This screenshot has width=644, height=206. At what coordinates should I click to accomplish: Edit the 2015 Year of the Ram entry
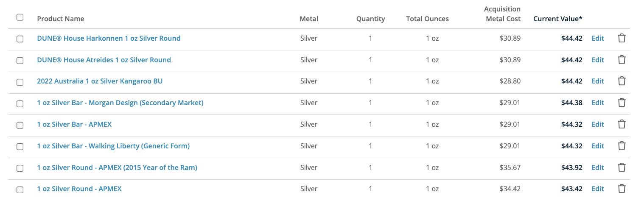click(x=598, y=167)
